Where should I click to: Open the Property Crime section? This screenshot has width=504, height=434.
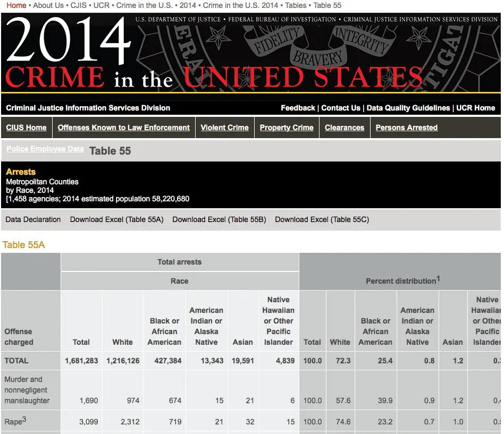(x=287, y=127)
